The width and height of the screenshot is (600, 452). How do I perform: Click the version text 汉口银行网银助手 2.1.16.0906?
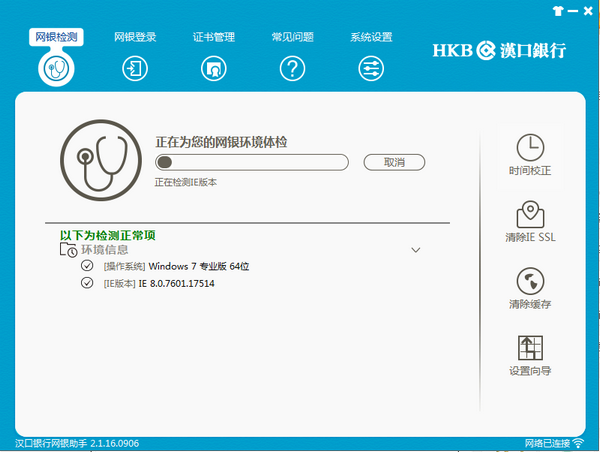point(77,444)
